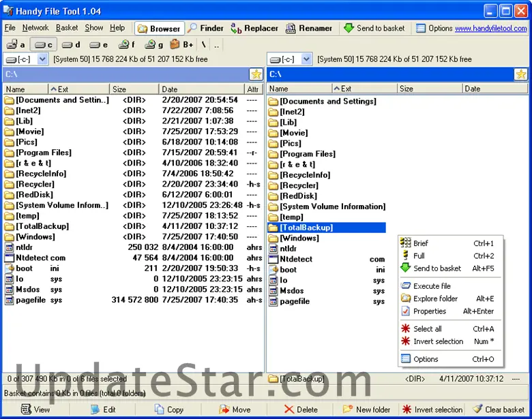The height and width of the screenshot is (419, 532).
Task: Open the Replacer tool
Action: (x=254, y=28)
